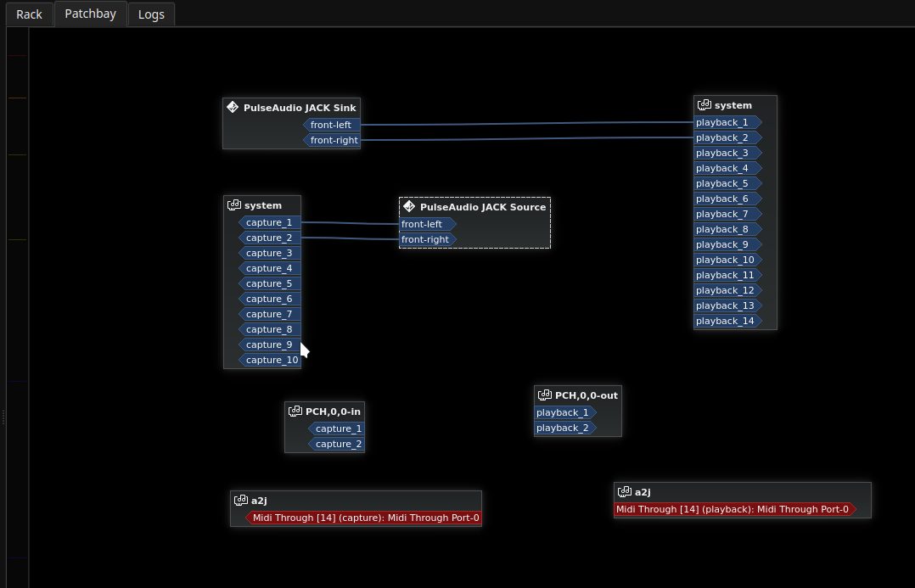Select system capture_6 port
This screenshot has height=588, width=915.
[x=270, y=299]
